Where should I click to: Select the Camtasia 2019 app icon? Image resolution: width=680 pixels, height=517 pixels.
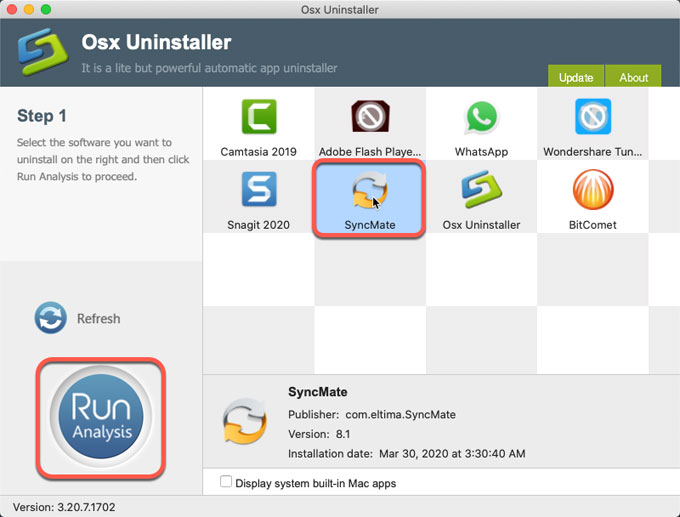click(x=259, y=117)
